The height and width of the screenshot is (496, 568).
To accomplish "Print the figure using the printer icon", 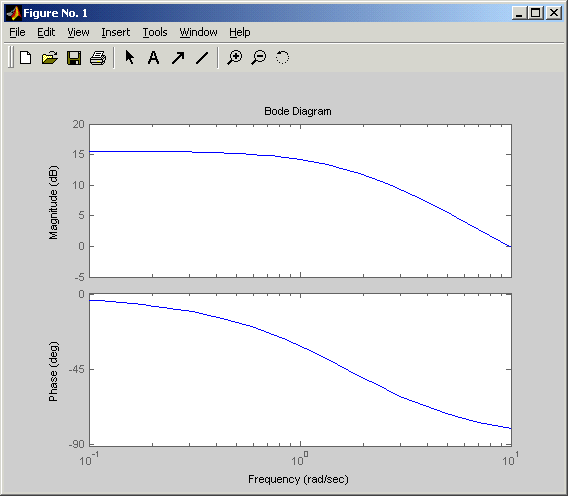I will pyautogui.click(x=98, y=58).
